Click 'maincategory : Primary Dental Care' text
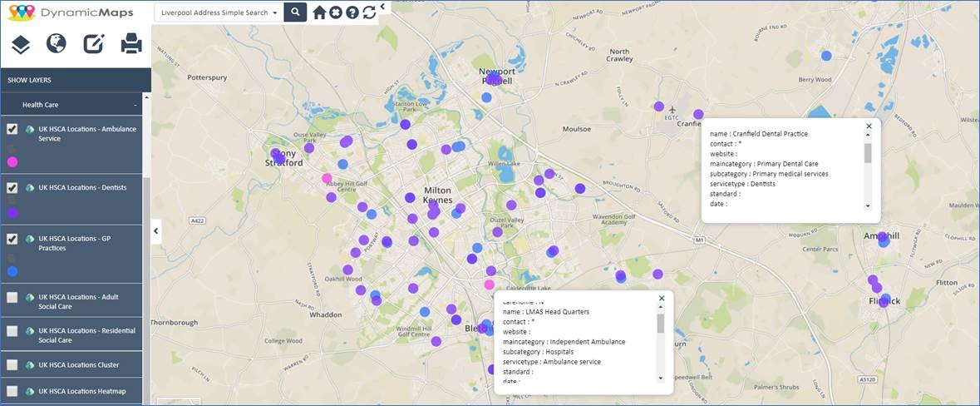This screenshot has height=406, width=980. (x=765, y=164)
